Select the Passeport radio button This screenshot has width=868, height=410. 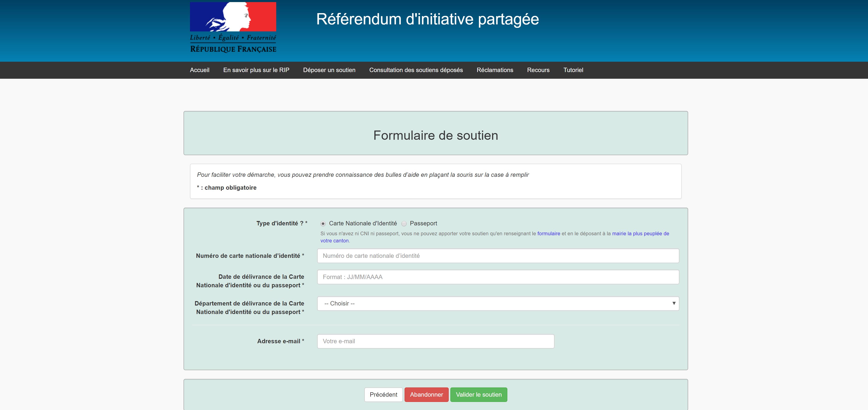pyautogui.click(x=404, y=224)
